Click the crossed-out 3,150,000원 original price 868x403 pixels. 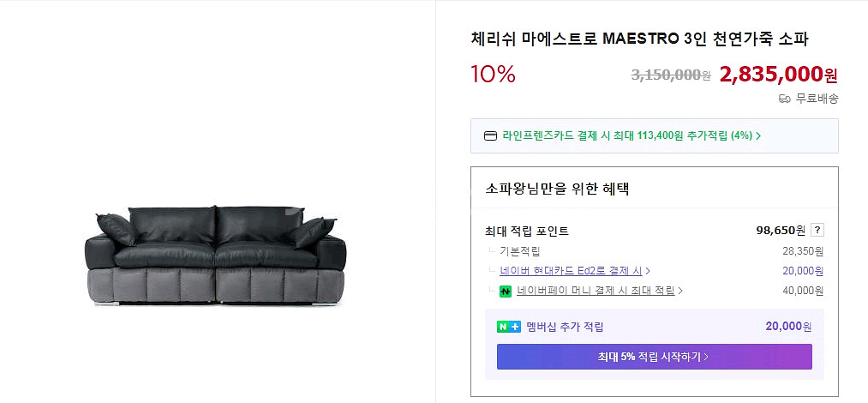[670, 75]
